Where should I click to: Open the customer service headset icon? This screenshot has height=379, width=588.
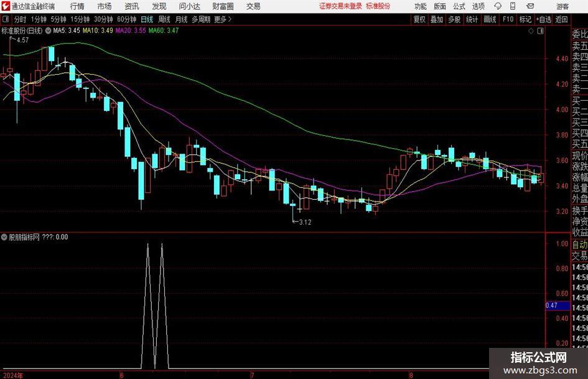498,6
